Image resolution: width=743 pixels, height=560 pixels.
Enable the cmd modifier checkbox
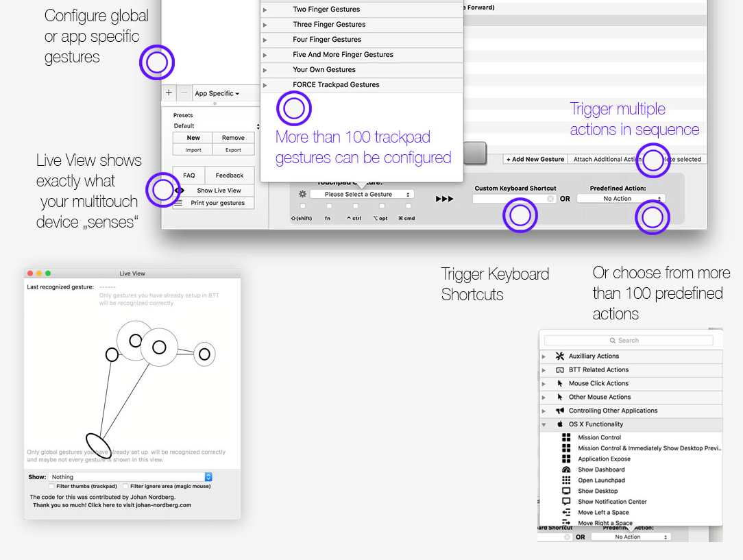[407, 206]
